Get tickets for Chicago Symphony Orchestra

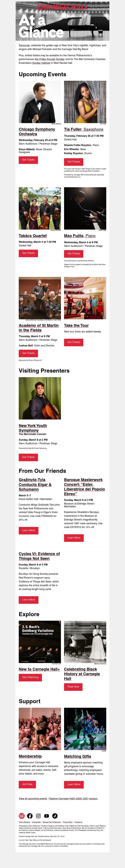28,160
